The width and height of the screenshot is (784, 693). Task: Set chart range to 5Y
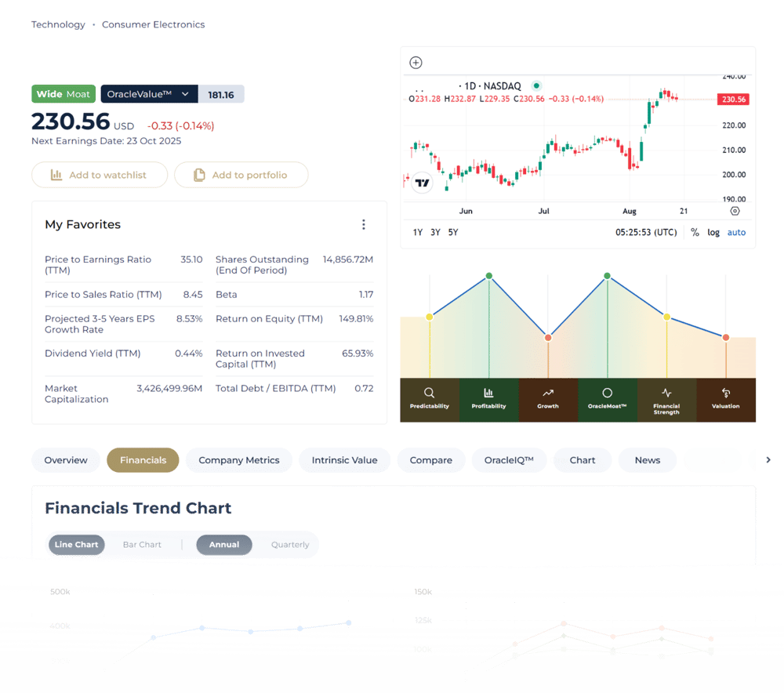click(x=453, y=232)
